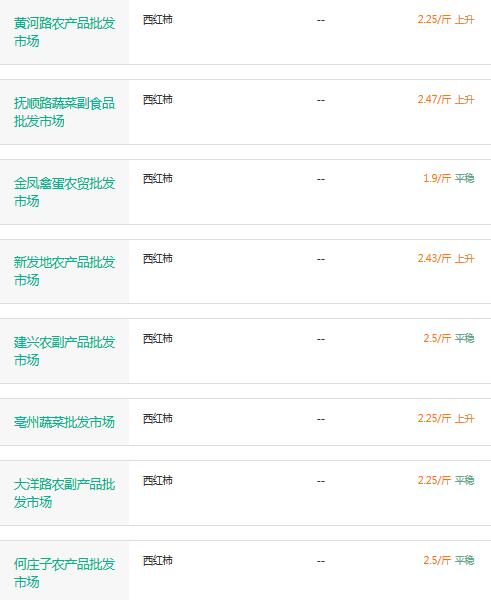Open 大洋路农副产品批发市场 link
This screenshot has width=491, height=600.
coord(64,493)
